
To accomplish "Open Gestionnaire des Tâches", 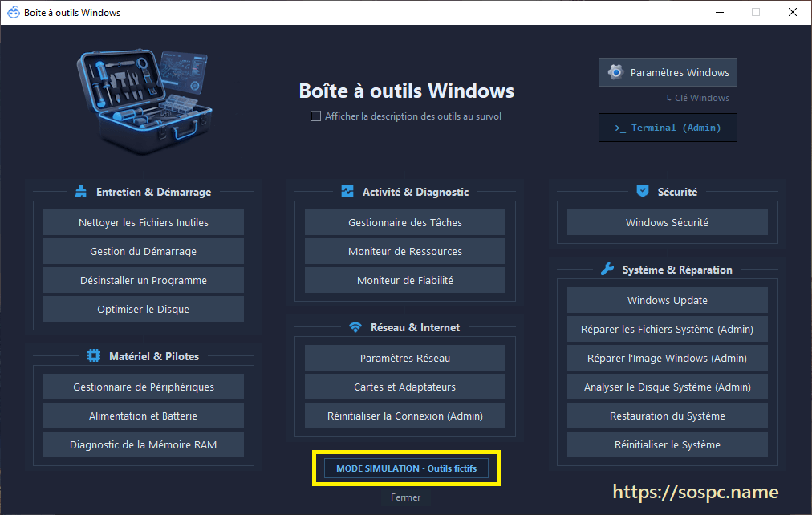I will pos(405,222).
